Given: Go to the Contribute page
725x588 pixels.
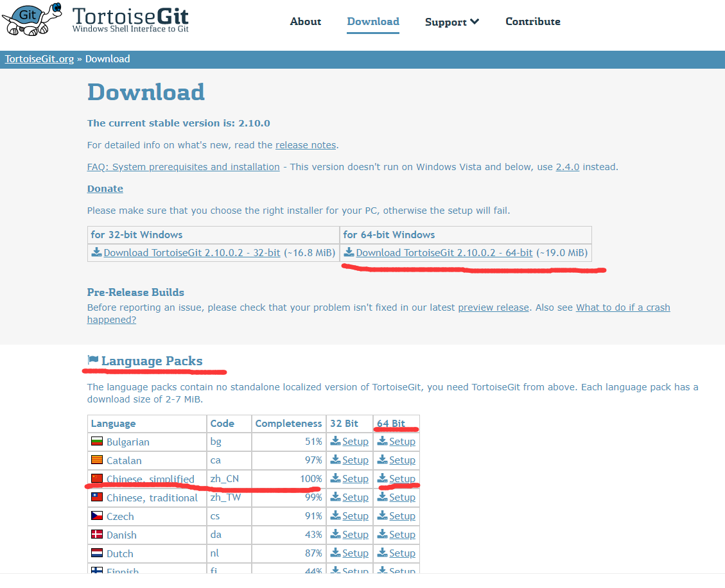Looking at the screenshot, I should click(532, 22).
